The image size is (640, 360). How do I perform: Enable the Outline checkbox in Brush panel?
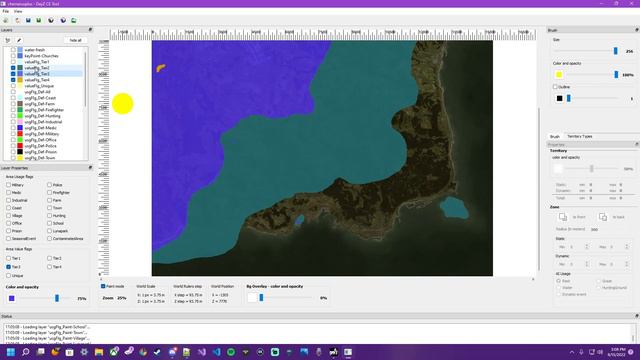click(555, 87)
